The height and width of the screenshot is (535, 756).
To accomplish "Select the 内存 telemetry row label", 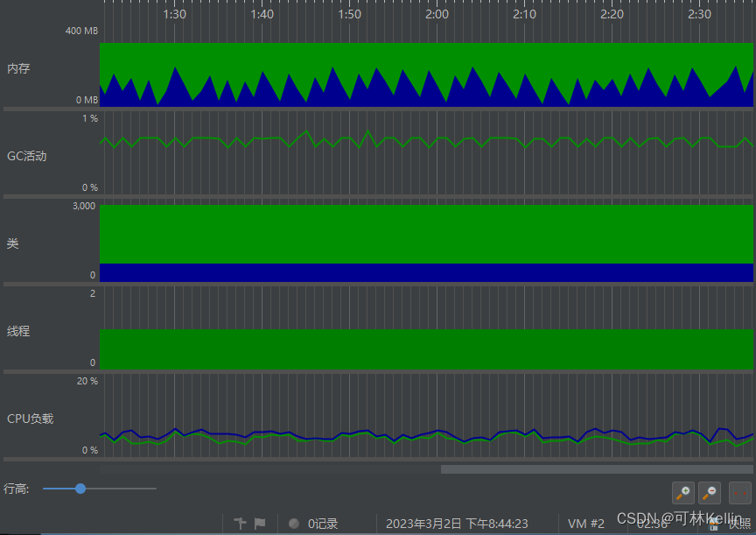I will pyautogui.click(x=18, y=68).
